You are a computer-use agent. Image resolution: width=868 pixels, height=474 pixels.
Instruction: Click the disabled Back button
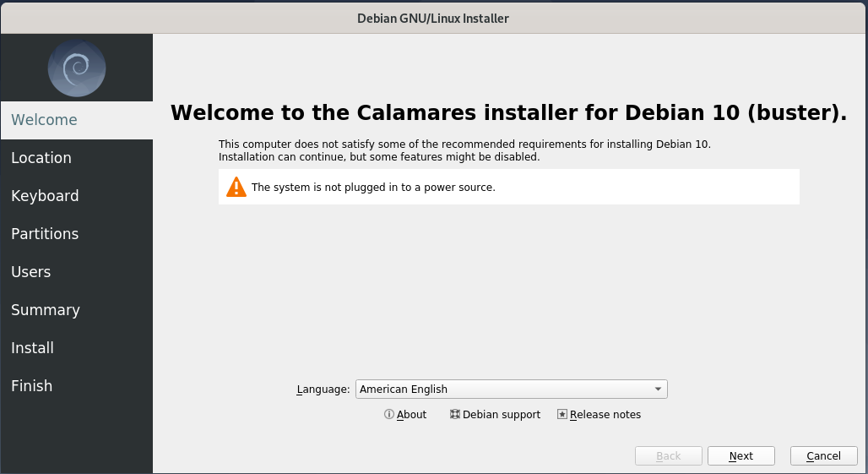[x=668, y=455]
